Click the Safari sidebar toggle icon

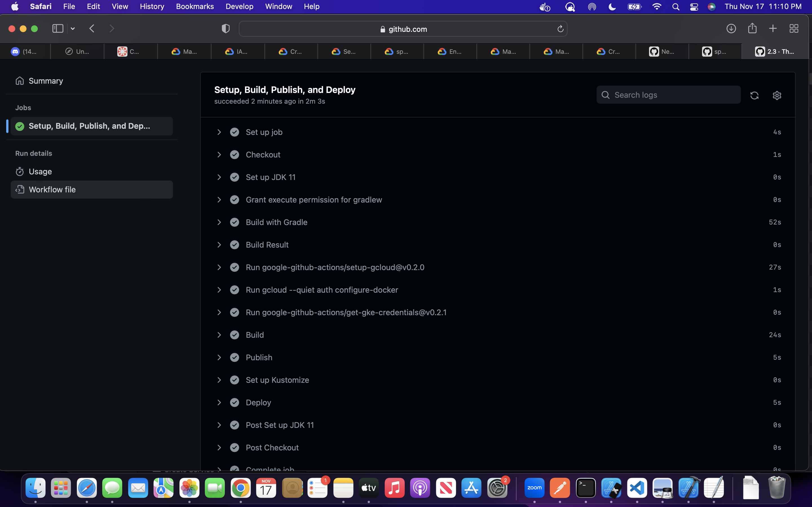click(58, 28)
